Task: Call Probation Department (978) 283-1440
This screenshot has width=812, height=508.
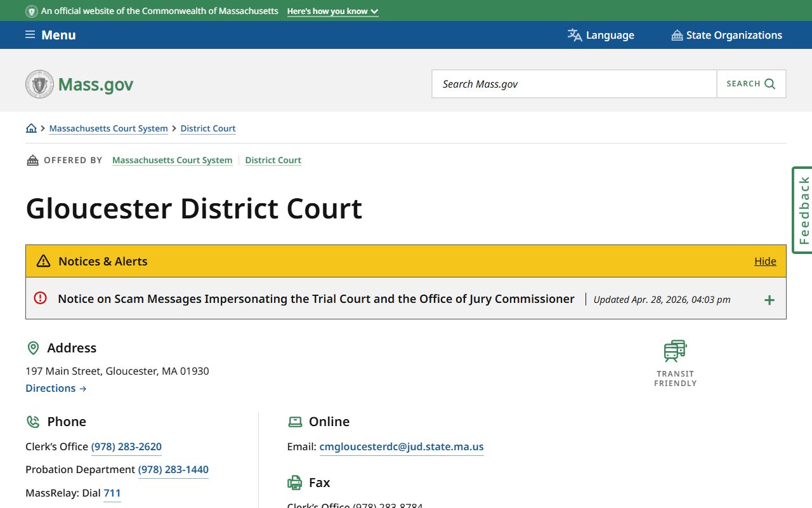Action: [x=173, y=469]
